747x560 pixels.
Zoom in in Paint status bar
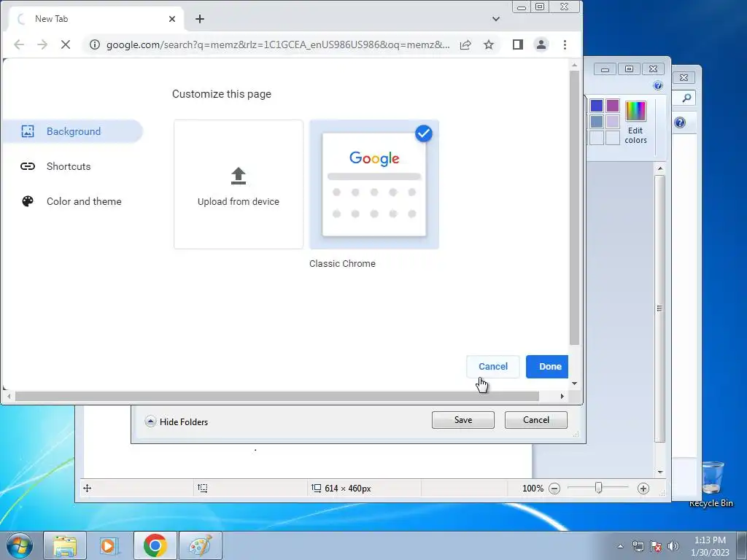coord(643,489)
